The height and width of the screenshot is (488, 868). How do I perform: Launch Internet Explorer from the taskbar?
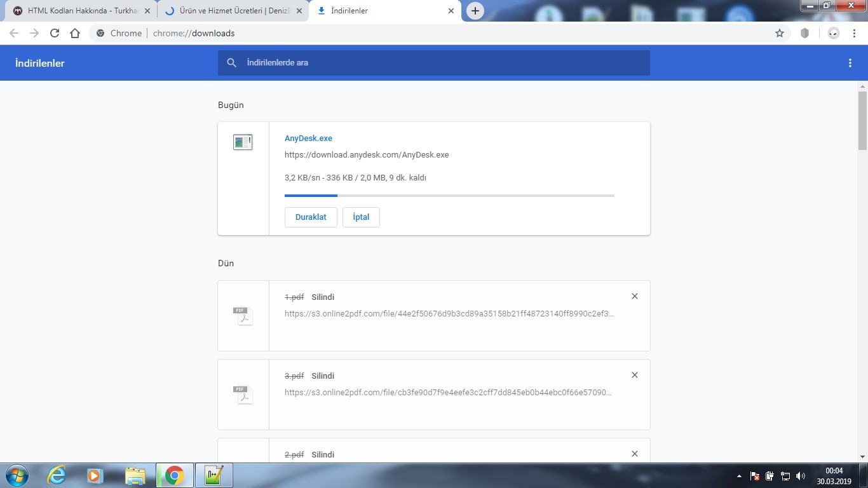click(x=57, y=475)
